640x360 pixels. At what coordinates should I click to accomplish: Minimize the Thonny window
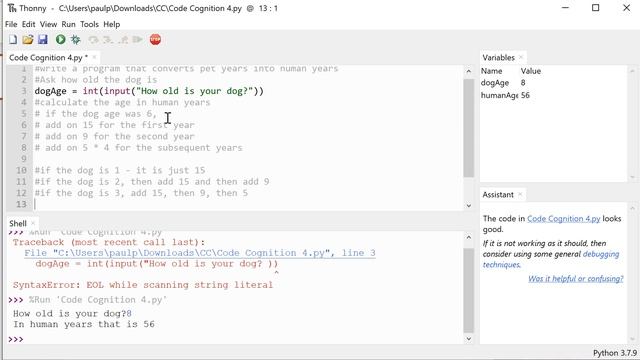(565, 8)
